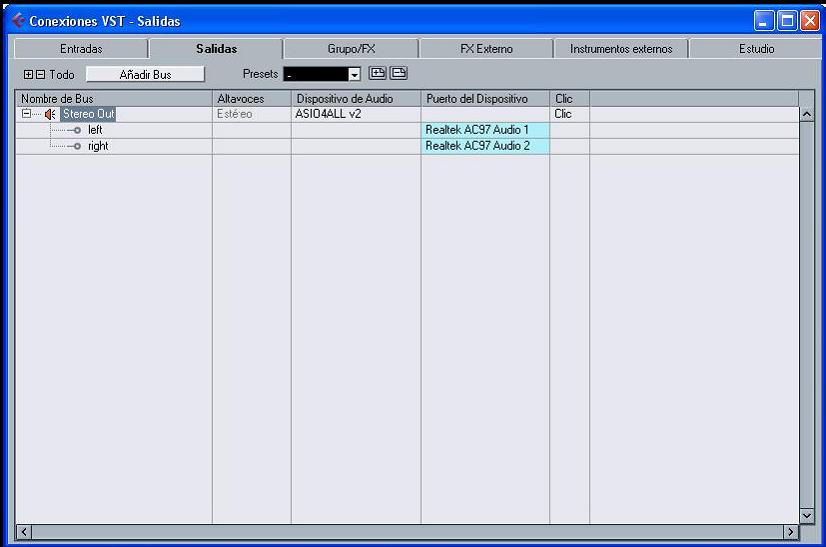This screenshot has height=547, width=826.
Task: Select the Stereo Out bus name
Action: (88, 114)
